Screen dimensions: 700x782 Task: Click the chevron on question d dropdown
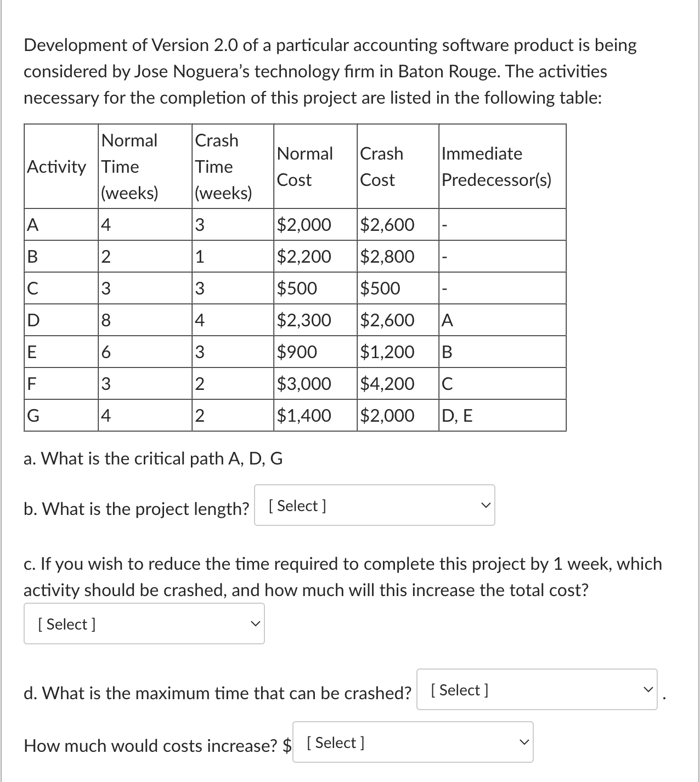tap(647, 690)
